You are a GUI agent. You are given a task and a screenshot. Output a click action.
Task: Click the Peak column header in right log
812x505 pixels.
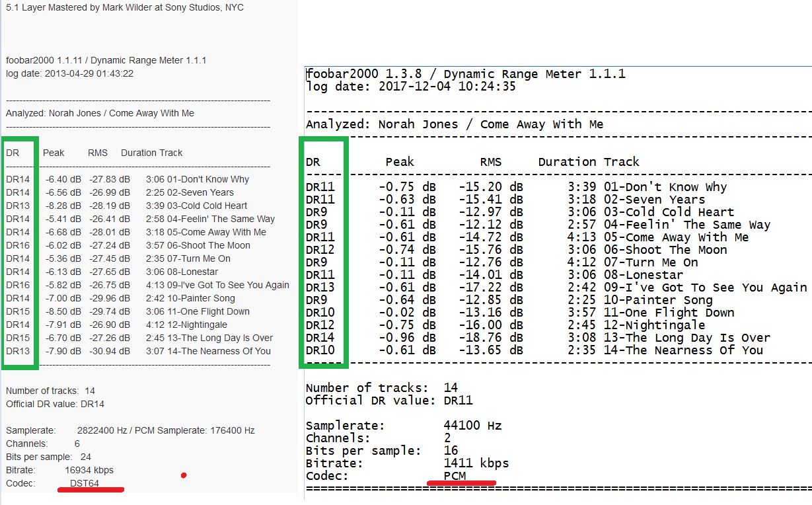point(400,162)
